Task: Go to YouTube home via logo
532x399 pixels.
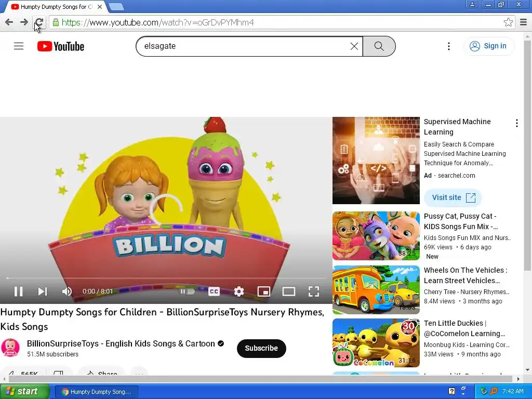Action: point(61,46)
